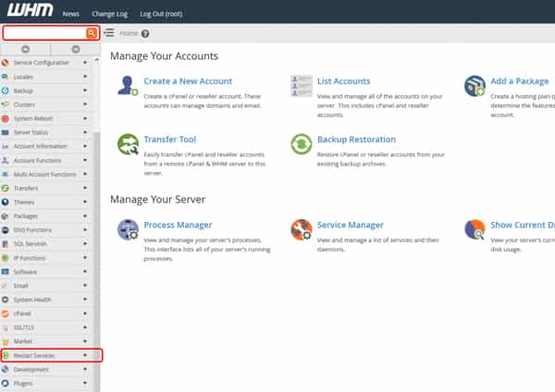Click the Process Manager icon
This screenshot has height=392, width=555.
[128, 229]
